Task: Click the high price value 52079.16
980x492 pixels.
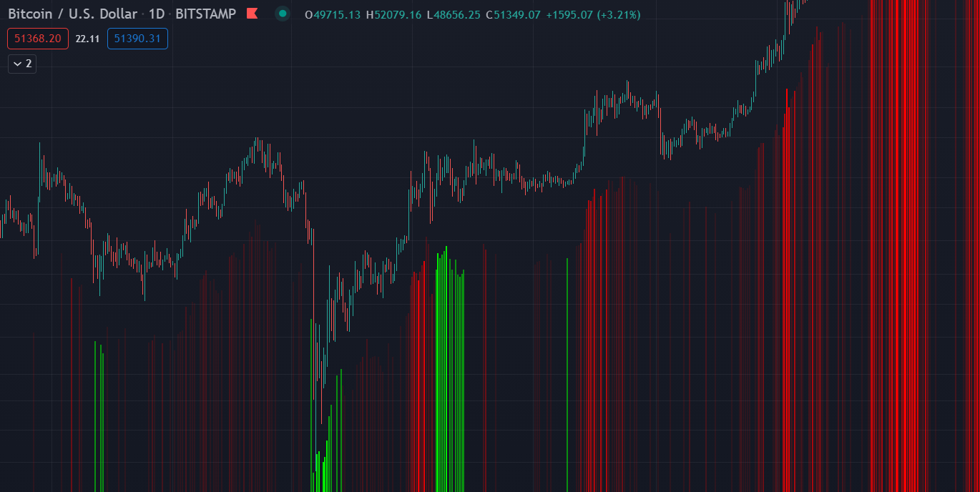Action: (x=398, y=15)
